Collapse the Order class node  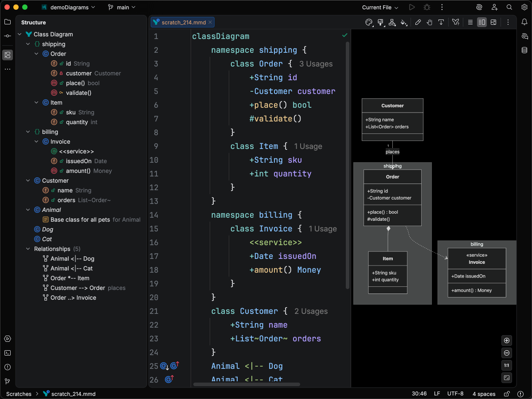tap(37, 54)
